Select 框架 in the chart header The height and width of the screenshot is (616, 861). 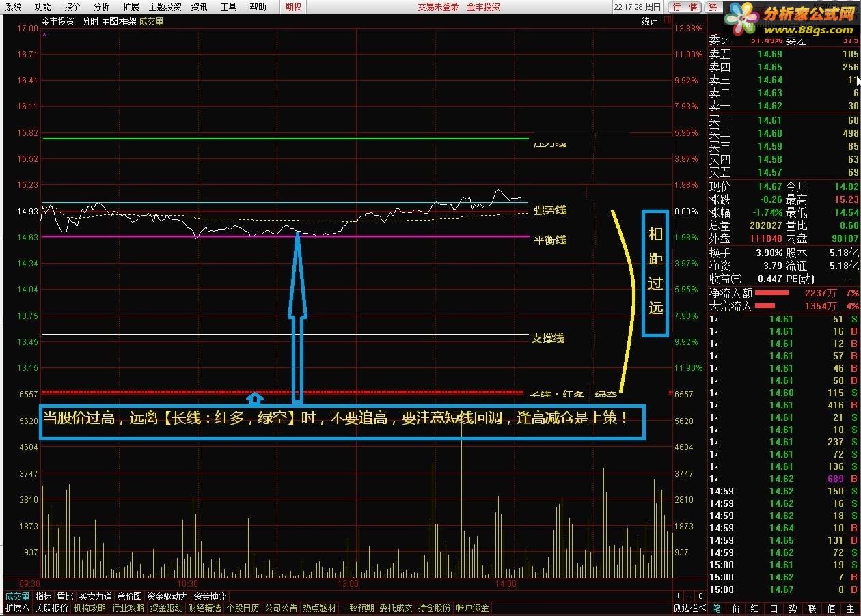[128, 21]
